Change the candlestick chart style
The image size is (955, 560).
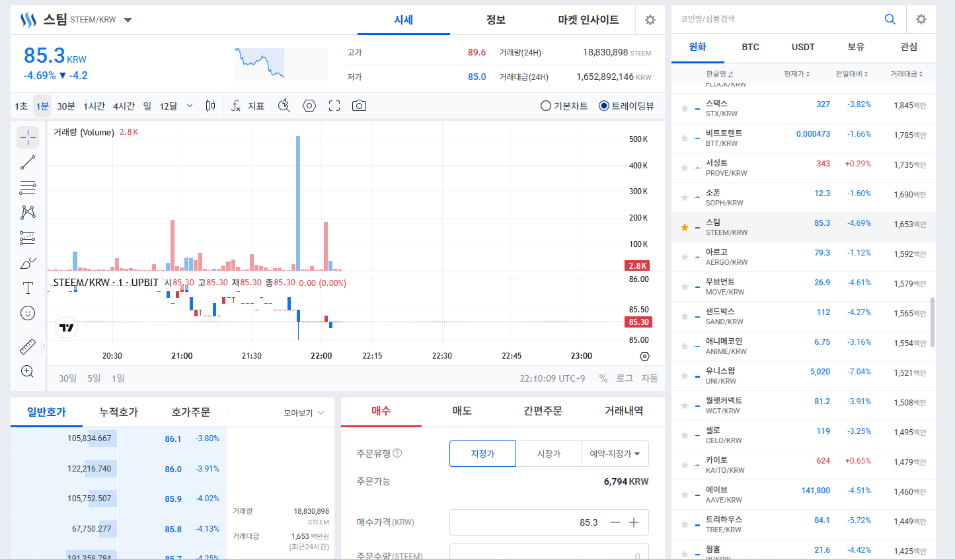pos(210,106)
